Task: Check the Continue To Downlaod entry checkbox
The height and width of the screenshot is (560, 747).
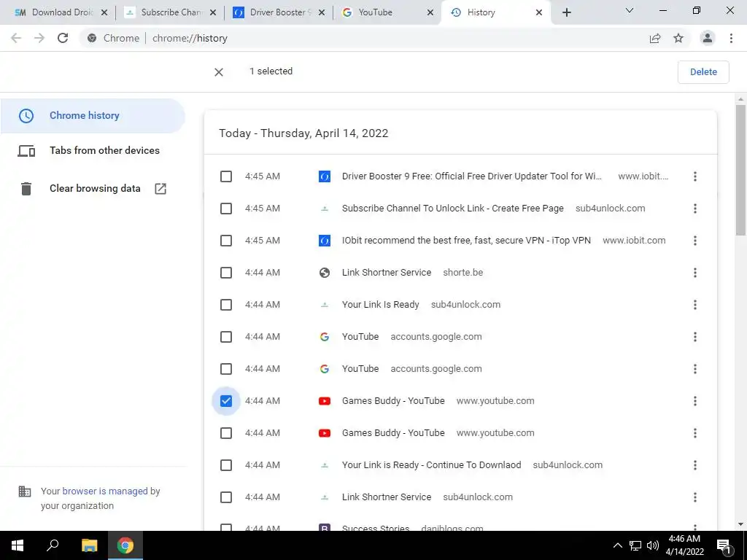Action: tap(226, 465)
